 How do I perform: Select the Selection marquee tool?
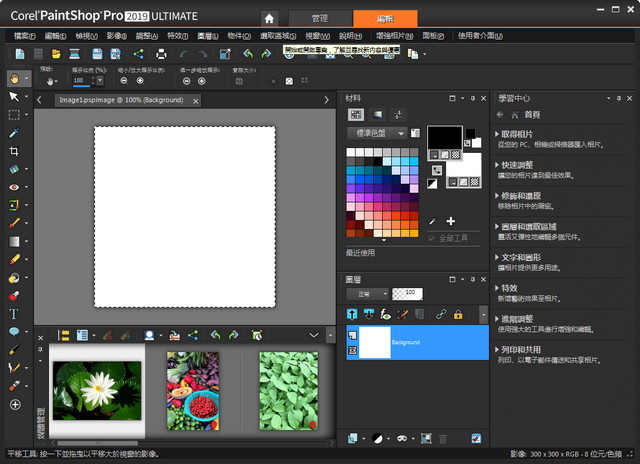pyautogui.click(x=14, y=115)
